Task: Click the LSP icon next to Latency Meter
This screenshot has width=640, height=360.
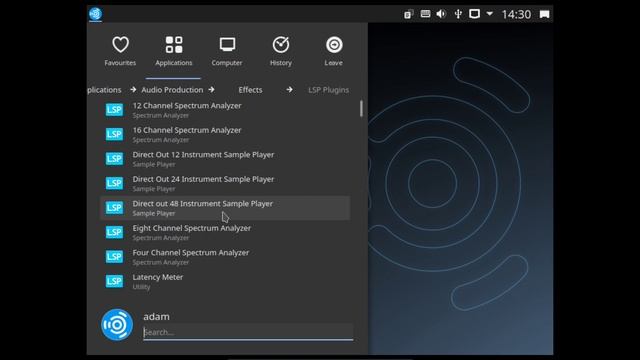Action: pos(114,281)
